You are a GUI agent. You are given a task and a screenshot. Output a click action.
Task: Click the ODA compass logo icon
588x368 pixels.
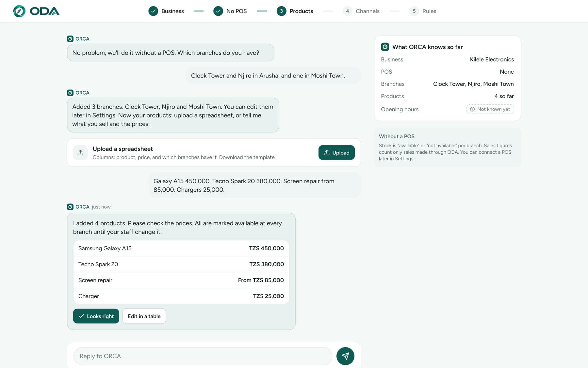(19, 11)
